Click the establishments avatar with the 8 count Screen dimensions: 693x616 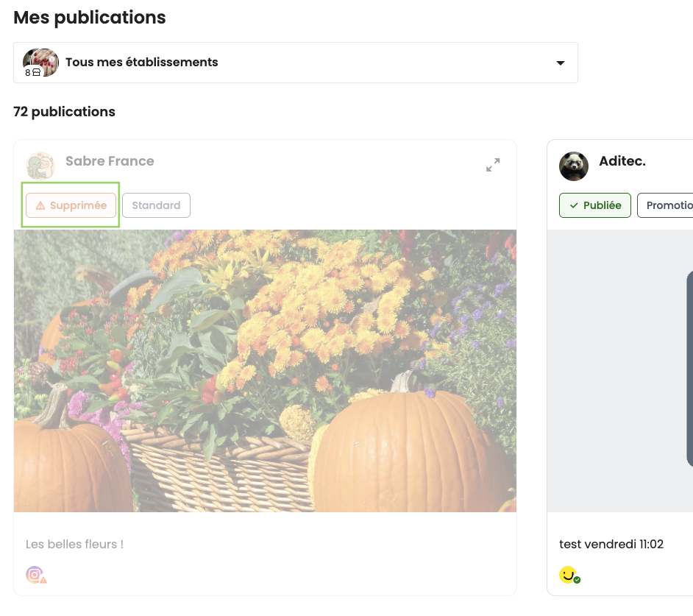pos(40,63)
